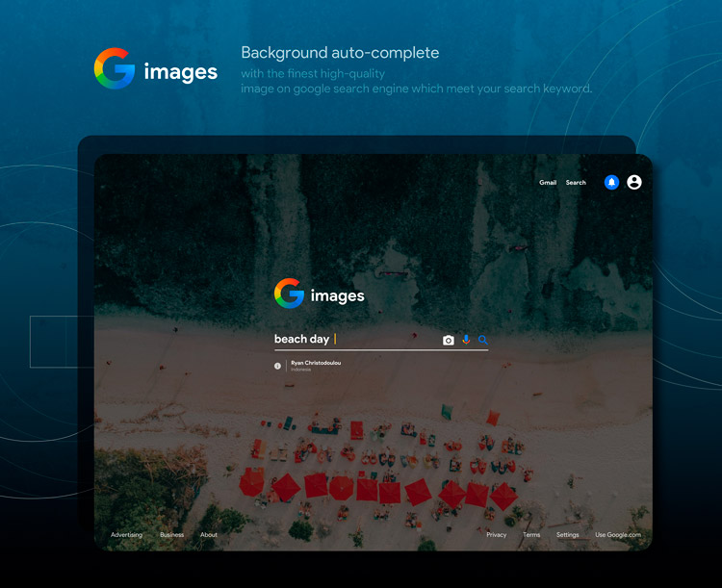
Task: Select the Use Google.com link
Action: click(617, 535)
